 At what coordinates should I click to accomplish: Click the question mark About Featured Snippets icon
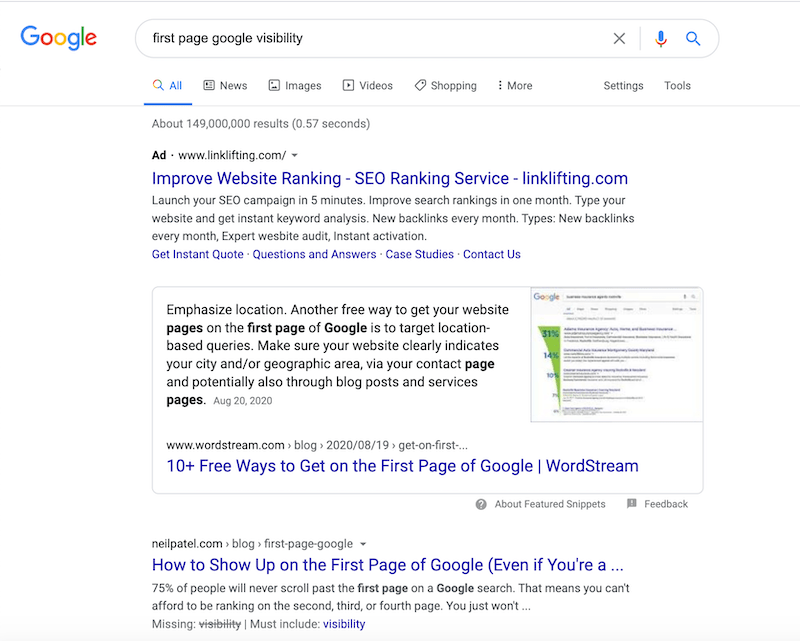point(482,504)
